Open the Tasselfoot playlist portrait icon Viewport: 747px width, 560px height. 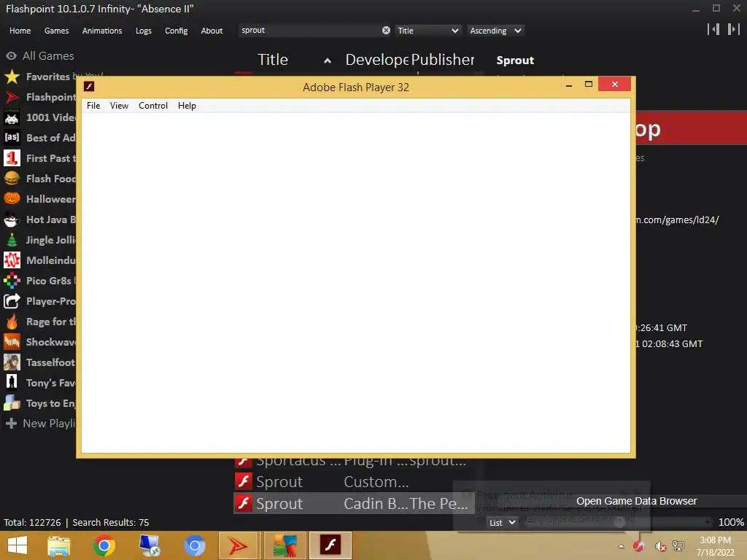coord(12,362)
